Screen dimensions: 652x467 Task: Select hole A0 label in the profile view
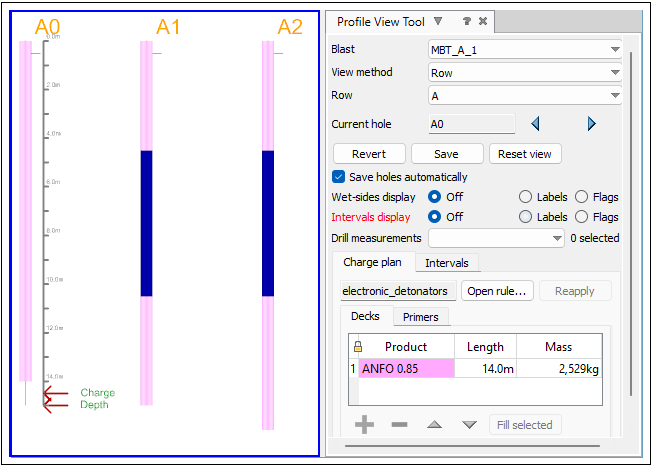47,27
